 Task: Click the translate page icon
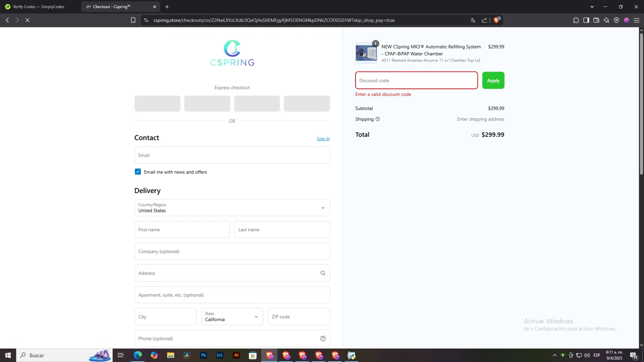pyautogui.click(x=473, y=20)
